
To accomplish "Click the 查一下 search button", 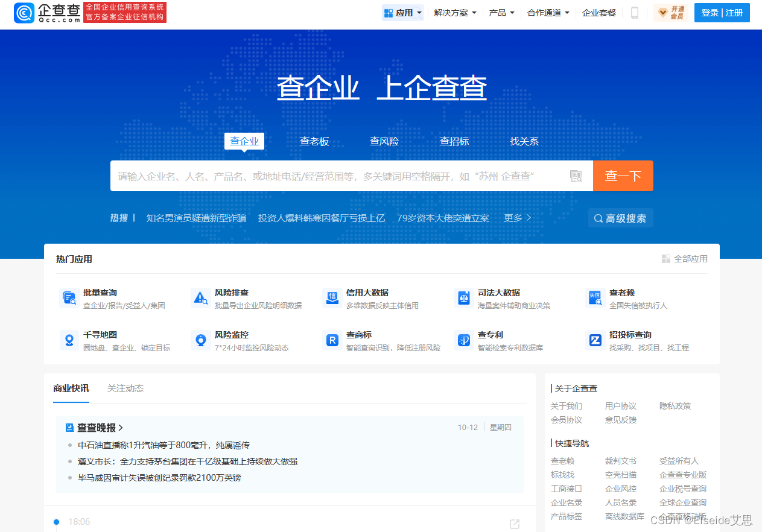I will (x=623, y=176).
